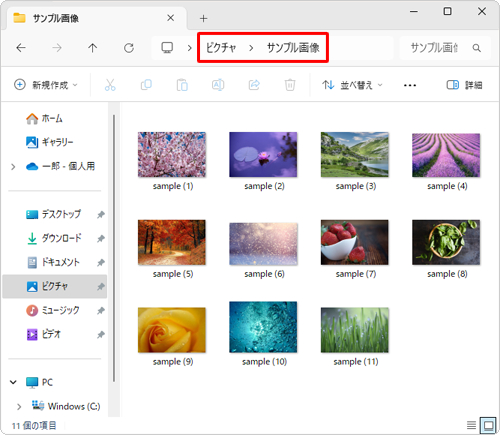Select PC in navigation pane
Image resolution: width=500 pixels, height=435 pixels.
point(39,382)
